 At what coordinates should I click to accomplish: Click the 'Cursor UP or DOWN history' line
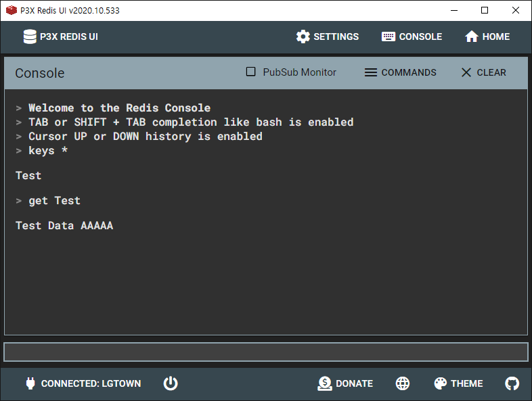[x=146, y=137]
